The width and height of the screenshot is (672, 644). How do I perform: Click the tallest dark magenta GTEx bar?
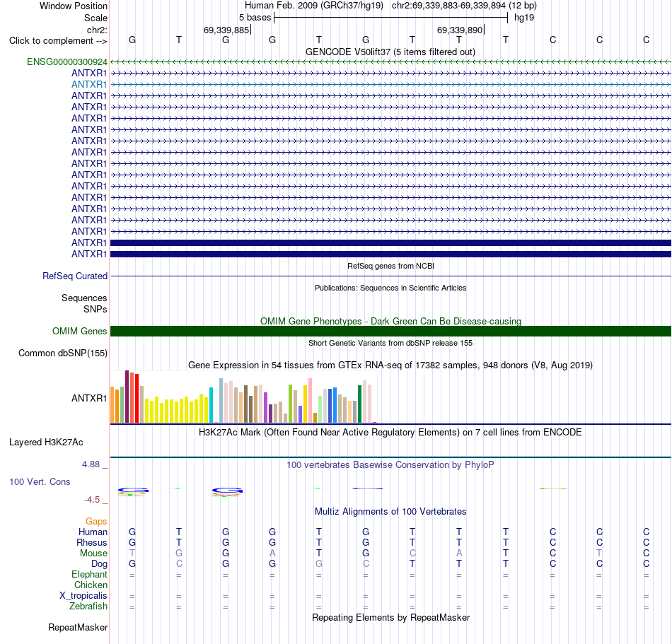[x=127, y=397]
